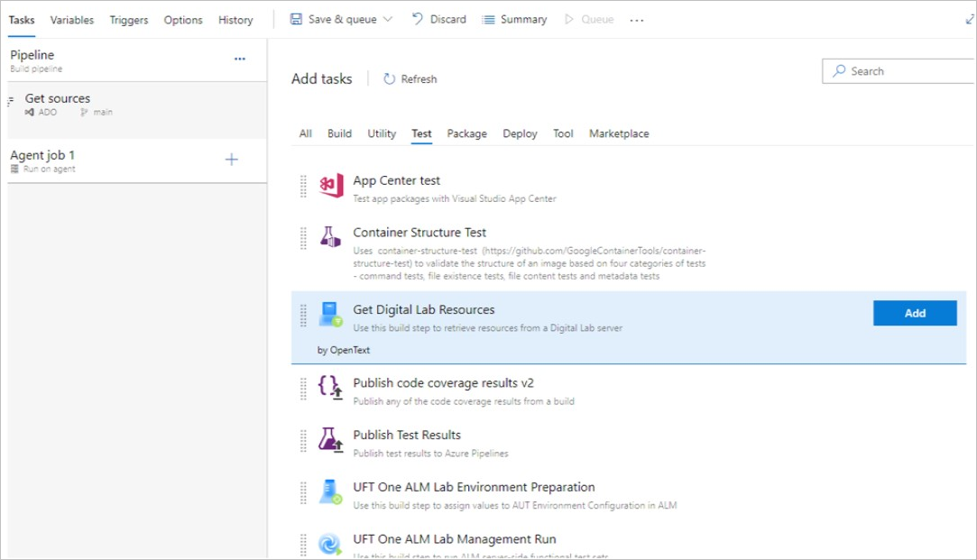Expand the Save & queue dropdown arrow

[x=388, y=19]
